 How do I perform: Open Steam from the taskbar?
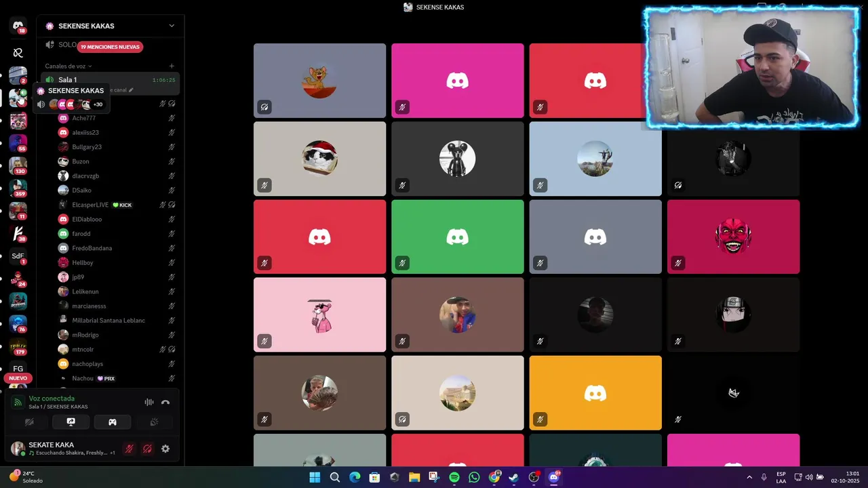click(x=514, y=477)
